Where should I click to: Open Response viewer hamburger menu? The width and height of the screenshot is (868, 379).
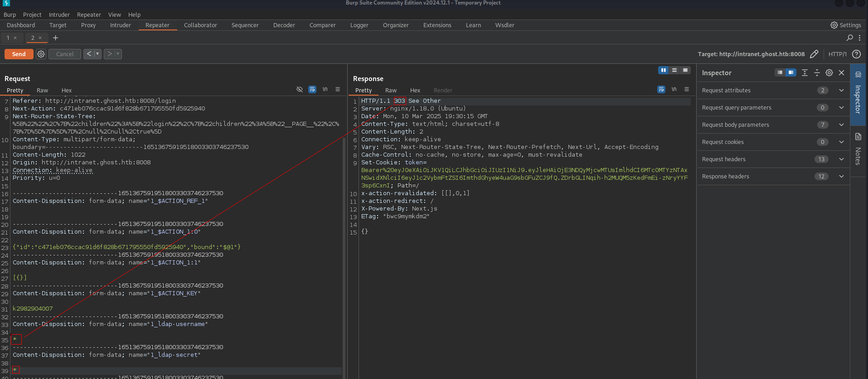coord(687,90)
